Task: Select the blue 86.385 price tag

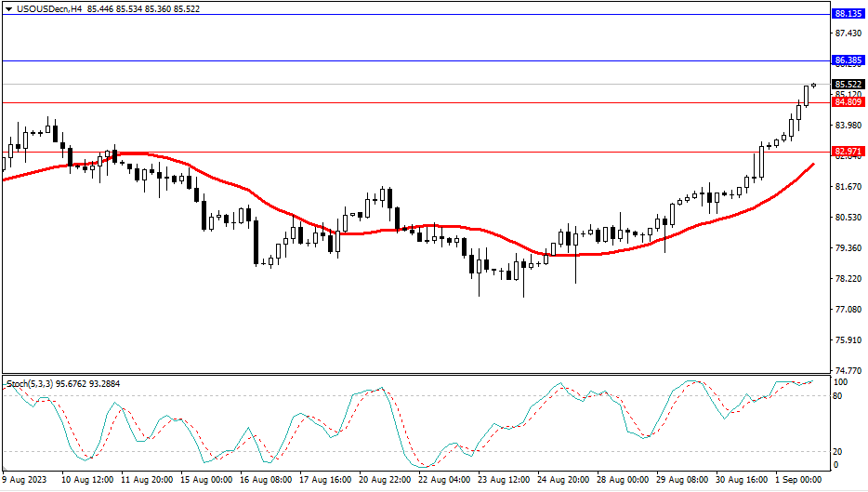Action: 848,60
